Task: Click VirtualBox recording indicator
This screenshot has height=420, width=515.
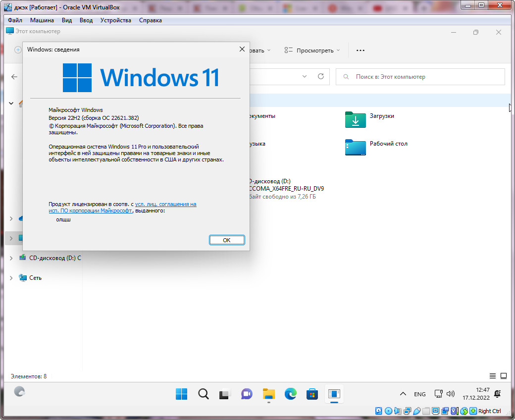Action: coord(445,411)
